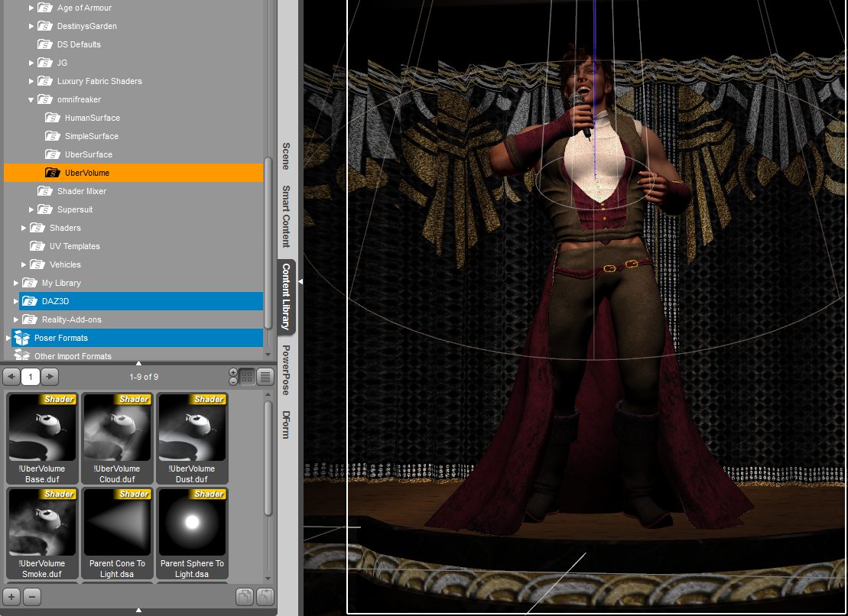Image resolution: width=848 pixels, height=616 pixels.
Task: Go to next content page
Action: (x=50, y=377)
